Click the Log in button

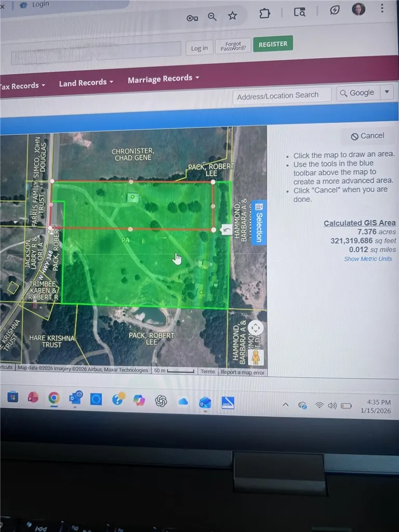pos(199,48)
